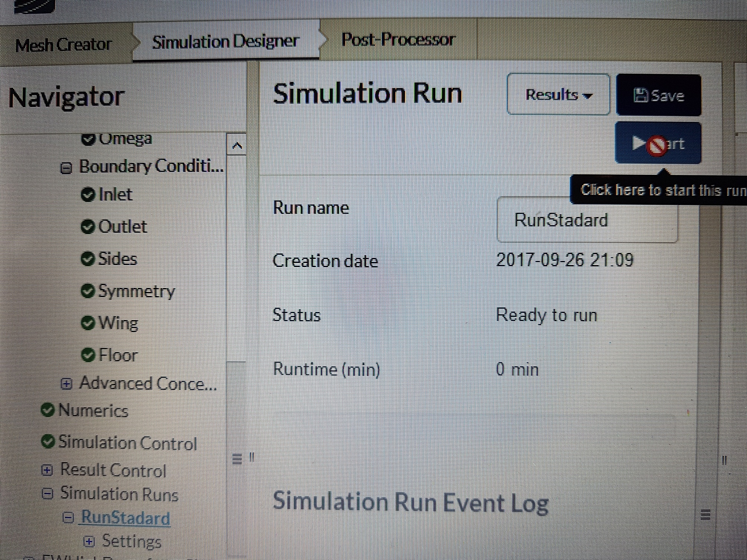The height and width of the screenshot is (560, 747).
Task: Click the green checkmark icon beside Wing
Action: [x=88, y=323]
